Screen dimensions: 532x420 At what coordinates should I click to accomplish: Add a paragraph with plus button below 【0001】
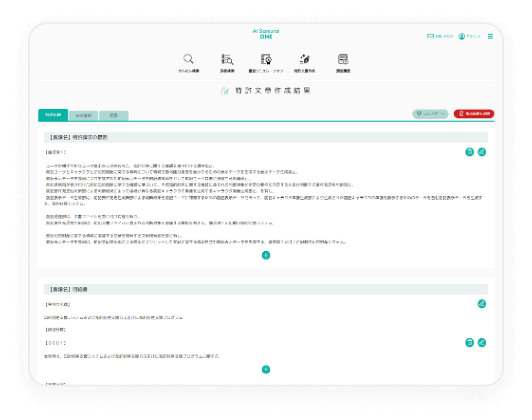pyautogui.click(x=266, y=370)
